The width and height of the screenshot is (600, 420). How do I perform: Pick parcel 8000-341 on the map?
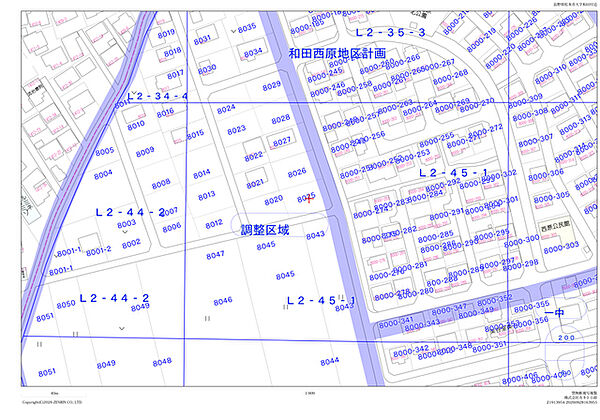click(x=396, y=322)
